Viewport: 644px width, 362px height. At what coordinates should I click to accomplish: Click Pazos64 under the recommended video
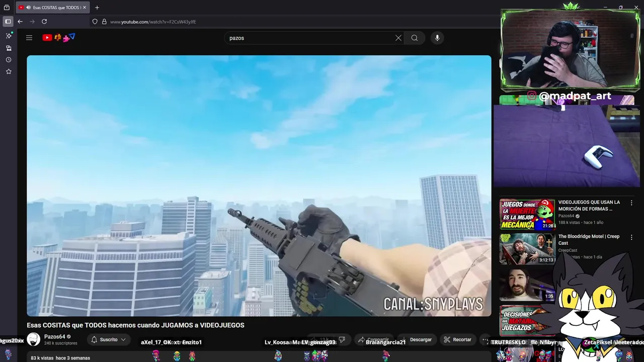[x=566, y=216]
